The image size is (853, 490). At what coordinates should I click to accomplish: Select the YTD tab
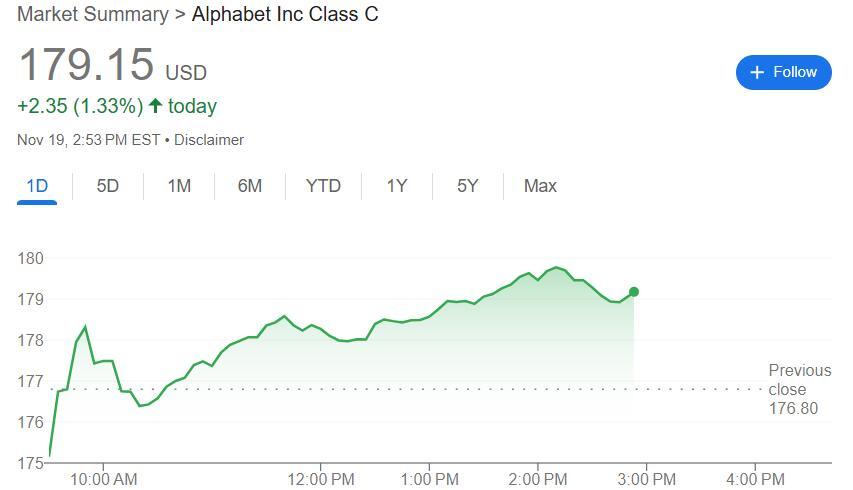click(x=323, y=186)
